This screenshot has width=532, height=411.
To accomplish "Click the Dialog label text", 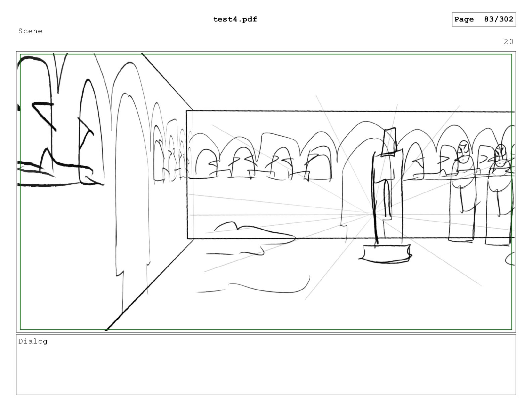I will (33, 341).
